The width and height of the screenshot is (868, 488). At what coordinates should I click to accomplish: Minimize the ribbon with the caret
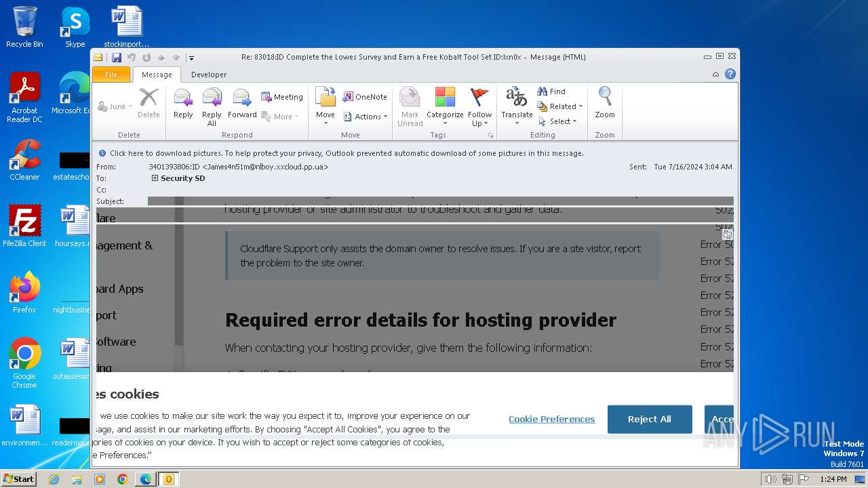point(715,75)
